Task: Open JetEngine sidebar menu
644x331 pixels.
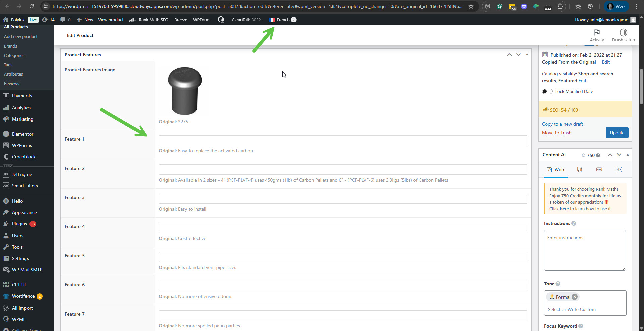Action: tap(22, 174)
